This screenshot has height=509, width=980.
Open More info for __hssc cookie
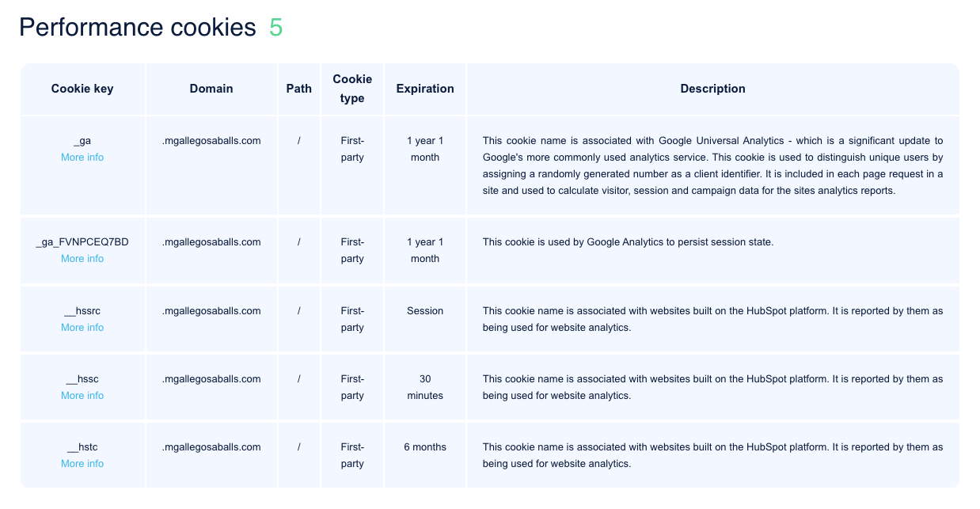tap(82, 396)
